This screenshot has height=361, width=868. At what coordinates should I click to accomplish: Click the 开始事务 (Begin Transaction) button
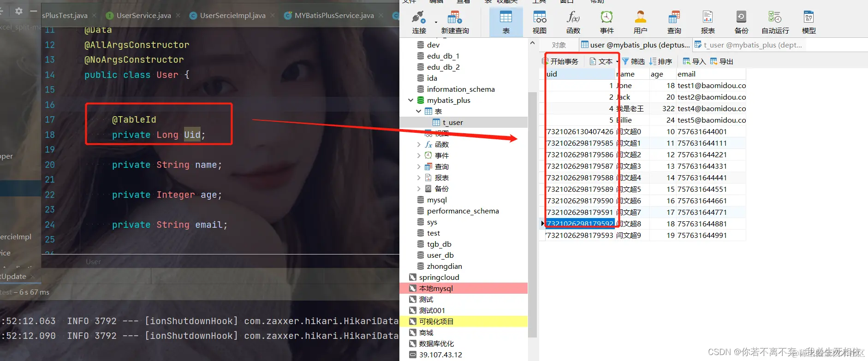click(560, 61)
